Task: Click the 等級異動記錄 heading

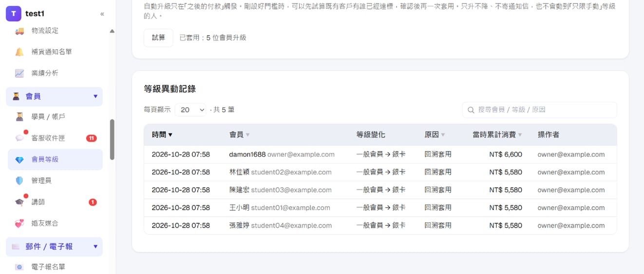Action: [170, 89]
